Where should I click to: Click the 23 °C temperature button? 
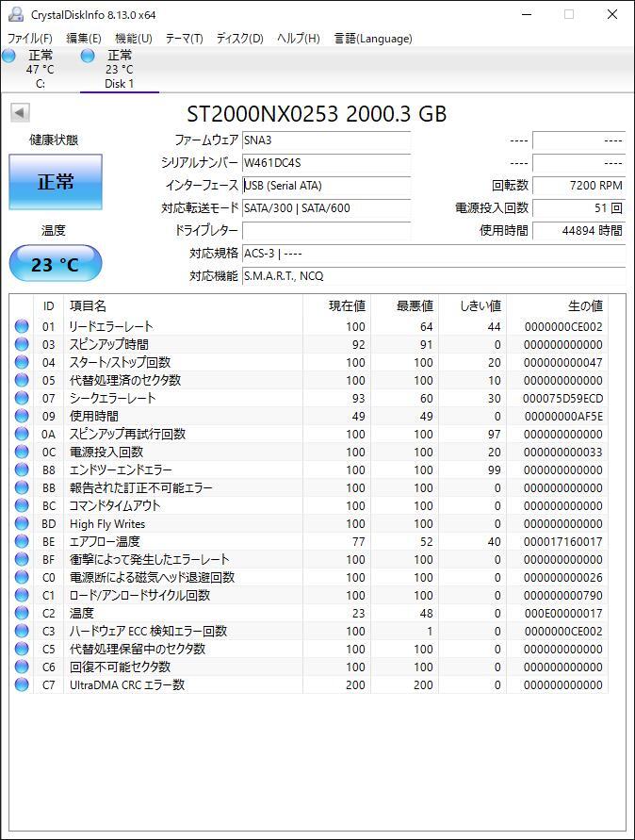click(x=56, y=264)
